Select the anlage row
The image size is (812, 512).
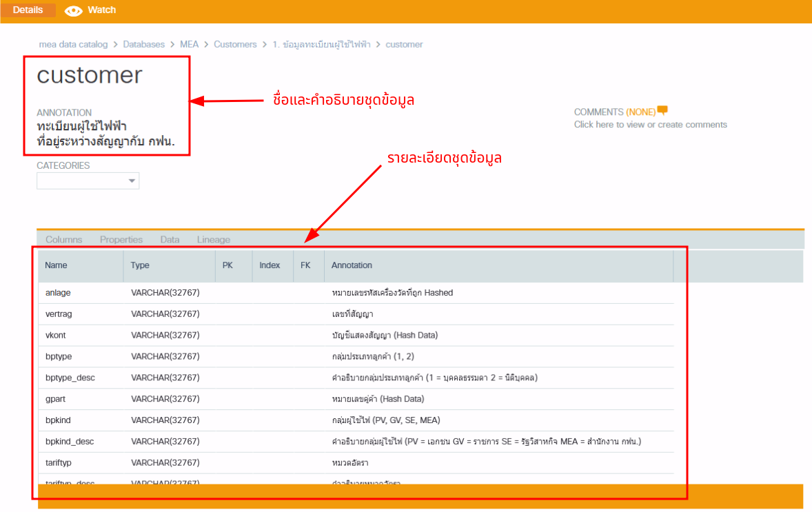pos(58,293)
